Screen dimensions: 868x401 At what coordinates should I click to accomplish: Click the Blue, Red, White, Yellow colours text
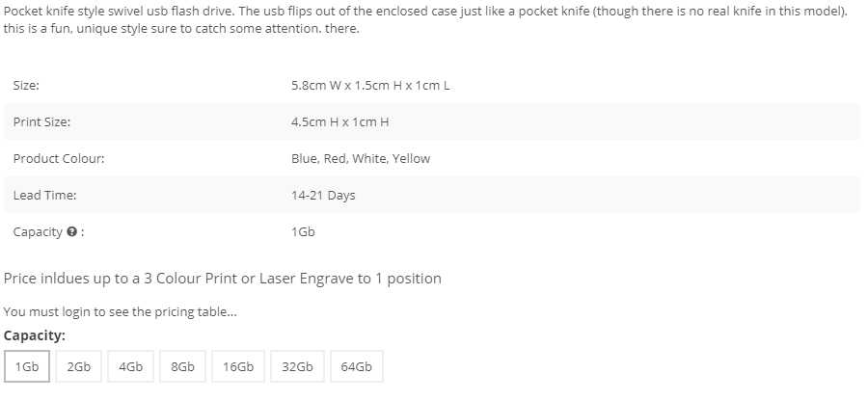[361, 159]
